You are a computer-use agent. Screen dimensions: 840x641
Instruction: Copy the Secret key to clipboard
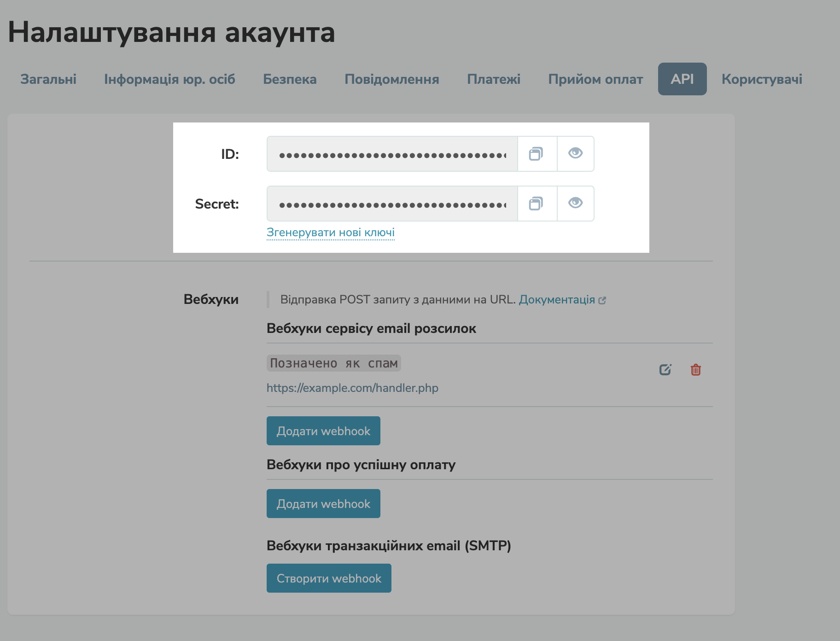coord(537,203)
